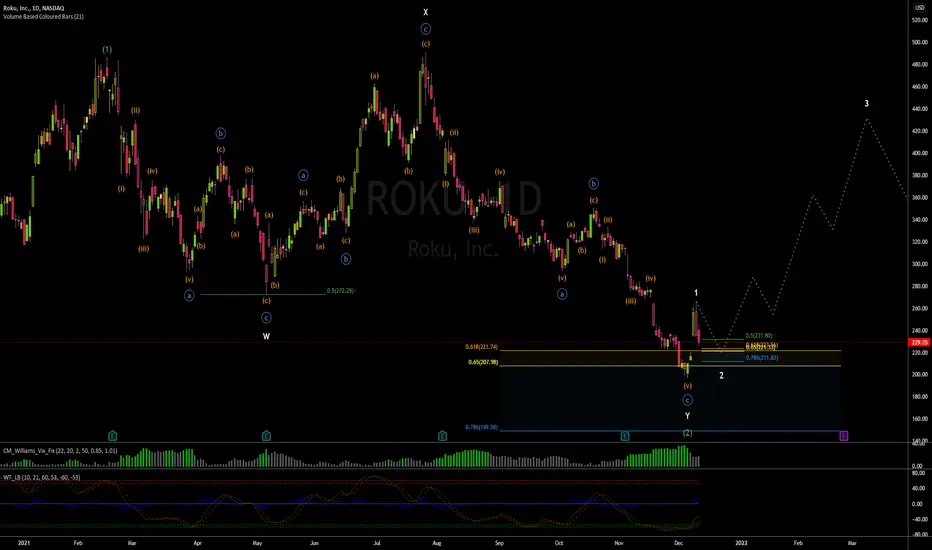The width and height of the screenshot is (932, 550).
Task: Select the WT_LB indicator label
Action: pos(42,477)
